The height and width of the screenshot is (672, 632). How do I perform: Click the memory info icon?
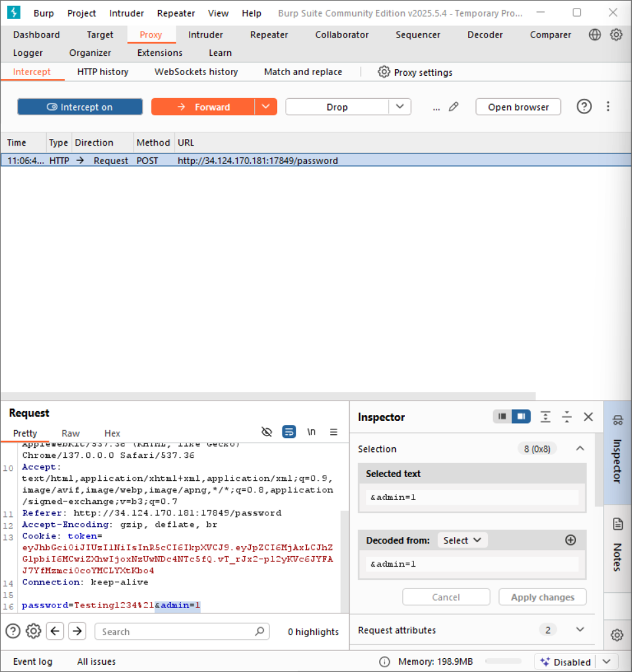384,661
